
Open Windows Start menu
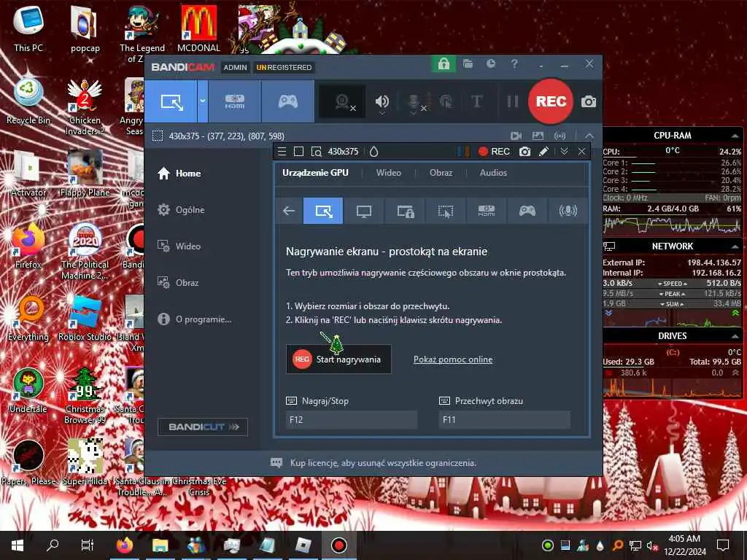(18, 545)
